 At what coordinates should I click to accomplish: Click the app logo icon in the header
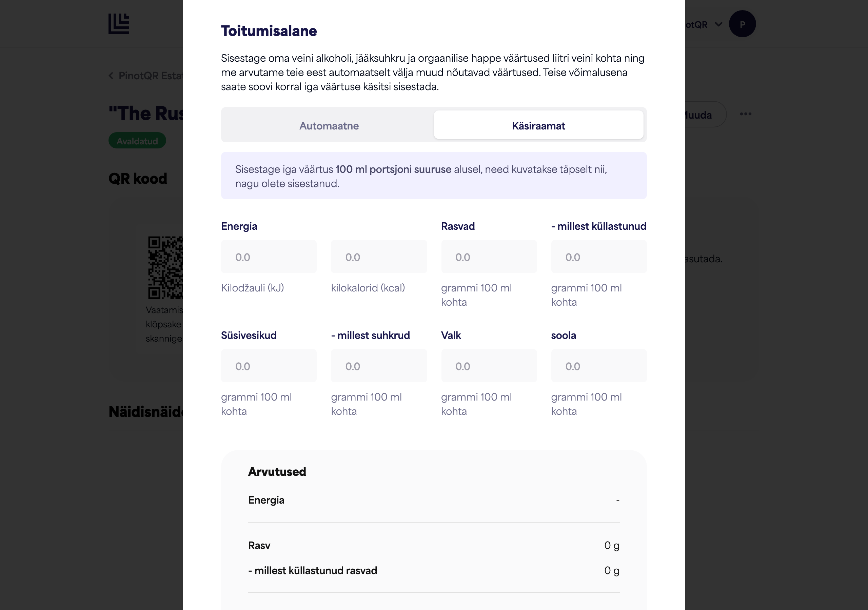point(119,24)
